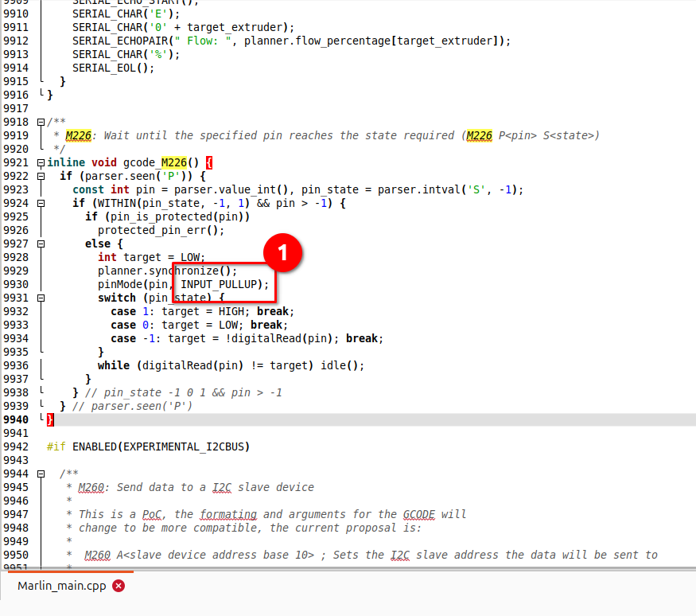Click the red opening brace on line 9921

[x=209, y=162]
